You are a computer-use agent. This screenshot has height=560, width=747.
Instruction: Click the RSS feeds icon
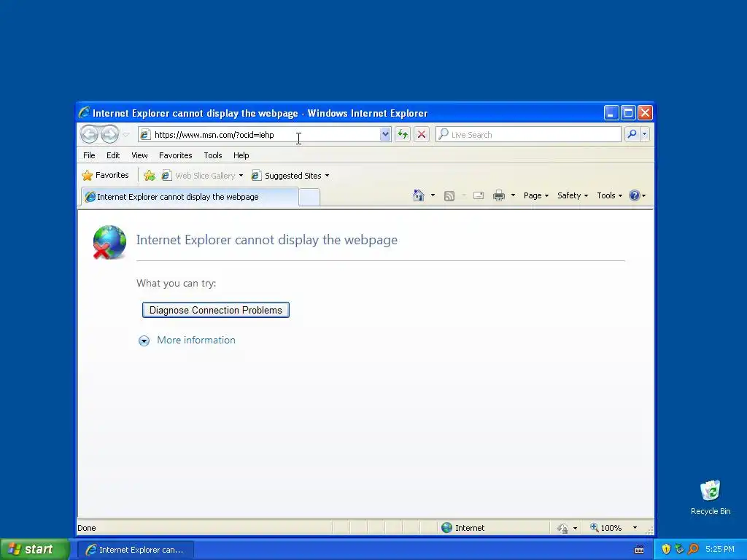coord(449,195)
